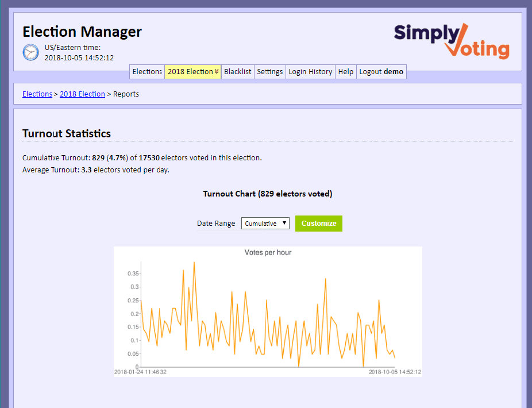Screen dimensions: 532x408
Task: Follow the Elections breadcrumb link
Action: [37, 94]
